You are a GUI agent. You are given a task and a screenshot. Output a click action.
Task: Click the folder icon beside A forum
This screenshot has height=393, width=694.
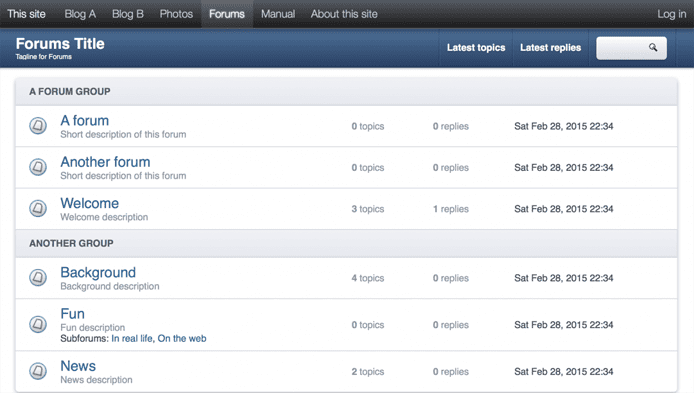(38, 126)
